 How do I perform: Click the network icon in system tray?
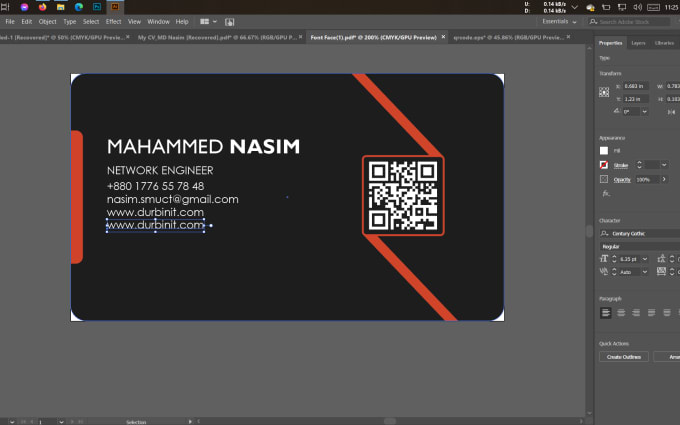(622, 7)
